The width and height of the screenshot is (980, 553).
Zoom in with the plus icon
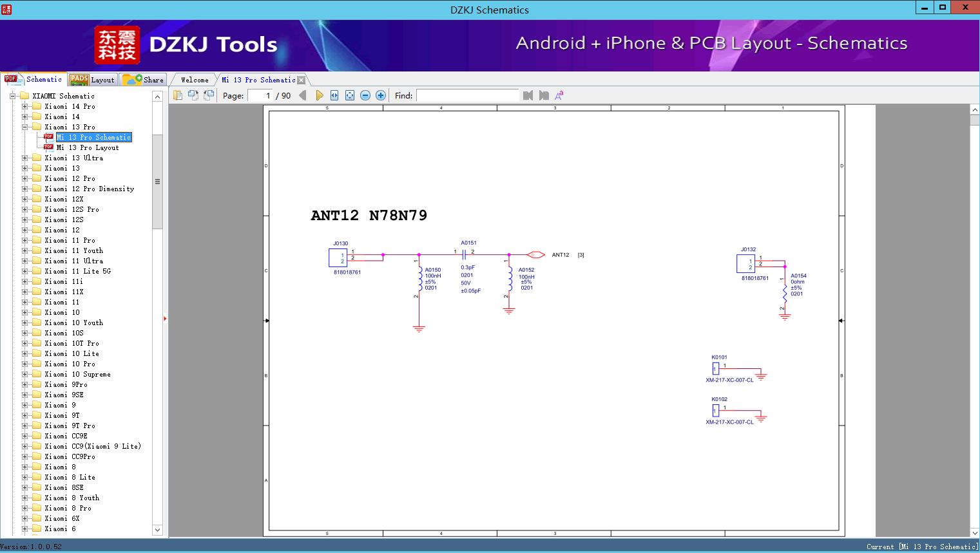pyautogui.click(x=381, y=95)
